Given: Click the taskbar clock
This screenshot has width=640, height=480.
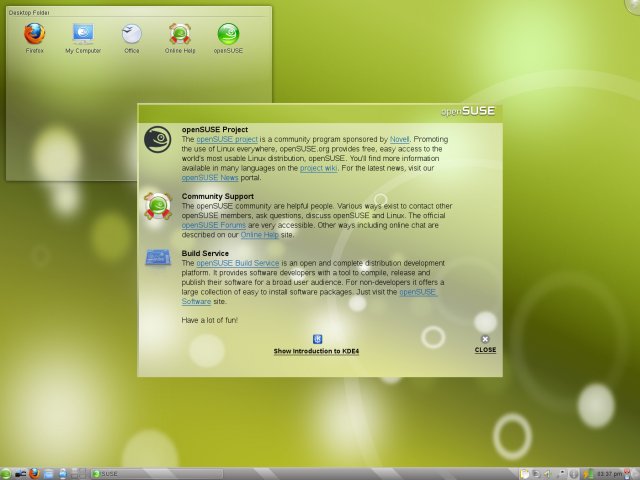Looking at the screenshot, I should [609, 474].
